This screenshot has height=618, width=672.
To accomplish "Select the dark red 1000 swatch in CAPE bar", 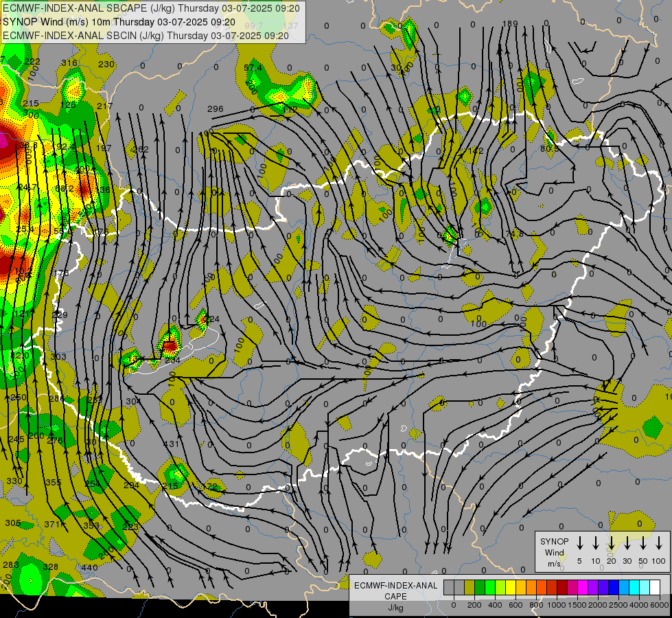I will (562, 587).
